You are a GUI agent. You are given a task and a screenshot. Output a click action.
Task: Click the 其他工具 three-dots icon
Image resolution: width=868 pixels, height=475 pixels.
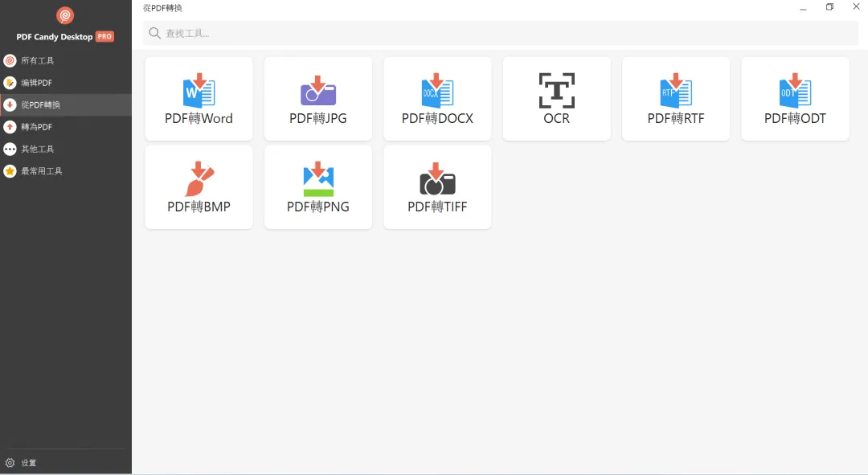[10, 149]
